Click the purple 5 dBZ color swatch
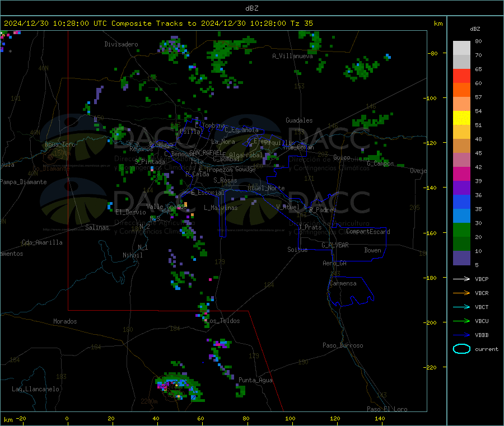This screenshot has width=504, height=426. pyautogui.click(x=461, y=258)
